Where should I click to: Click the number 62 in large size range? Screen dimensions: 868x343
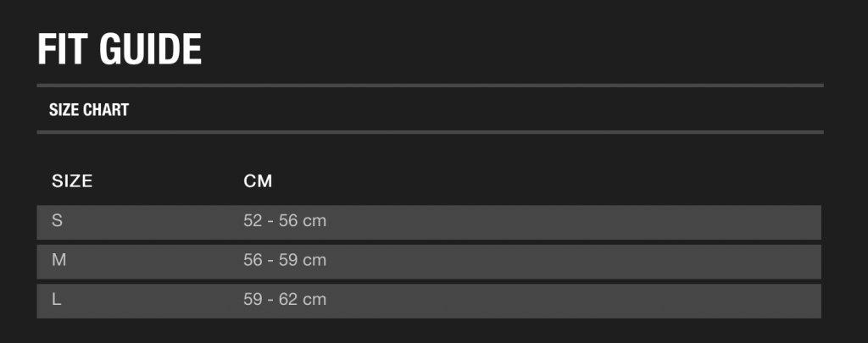(x=288, y=299)
